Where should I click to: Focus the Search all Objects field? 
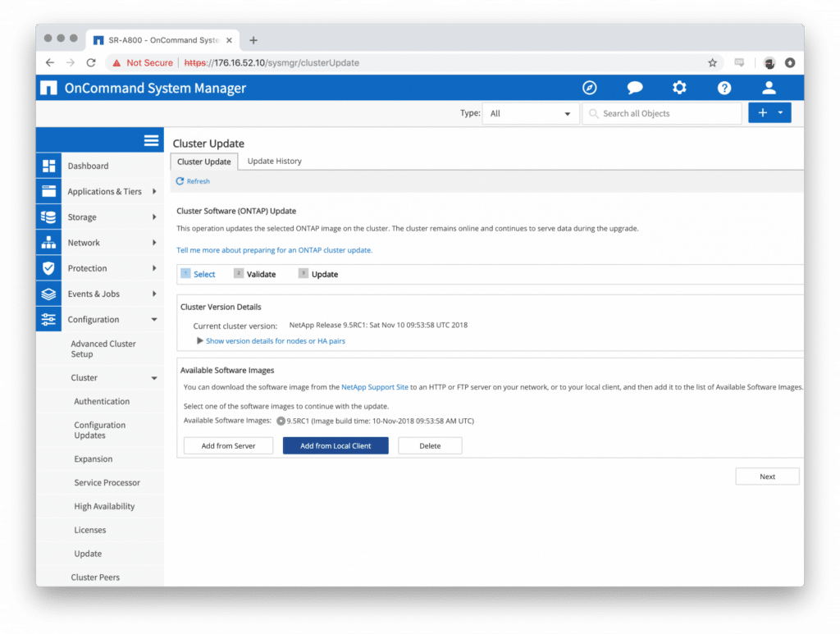pos(662,113)
